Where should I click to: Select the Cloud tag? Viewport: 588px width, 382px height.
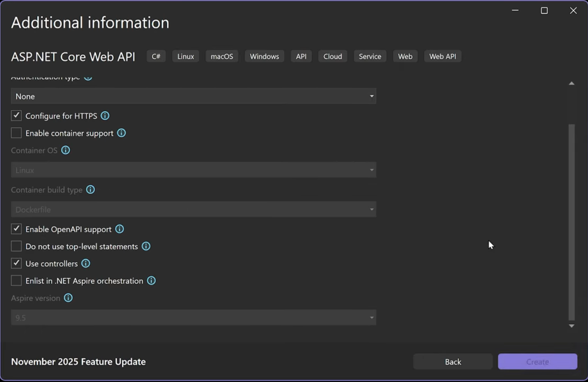point(332,56)
